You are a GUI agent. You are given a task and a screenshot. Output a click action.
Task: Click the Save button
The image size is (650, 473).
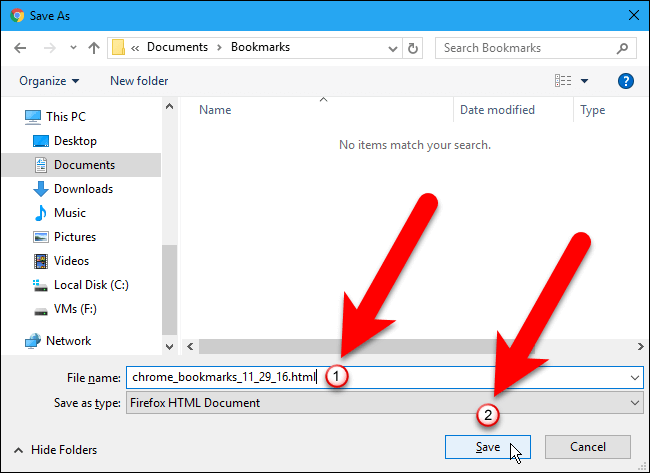(x=488, y=447)
